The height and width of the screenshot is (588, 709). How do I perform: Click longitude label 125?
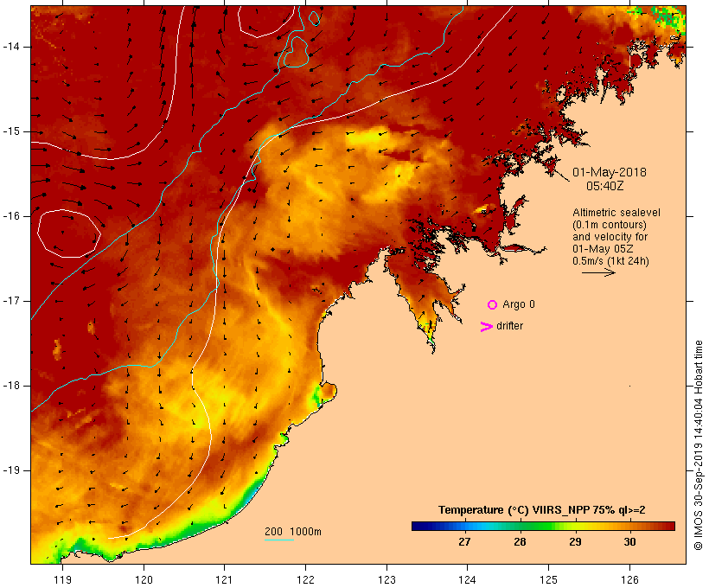[549, 579]
